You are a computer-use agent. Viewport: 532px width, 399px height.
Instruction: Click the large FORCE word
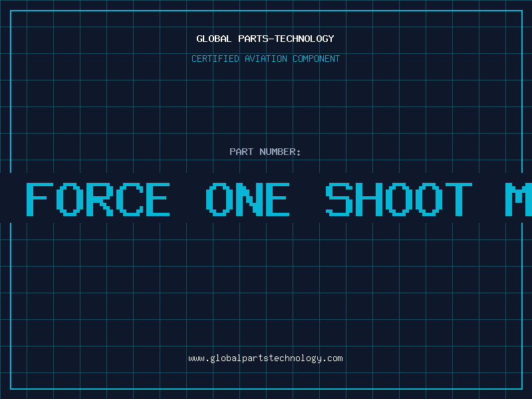tap(98, 199)
